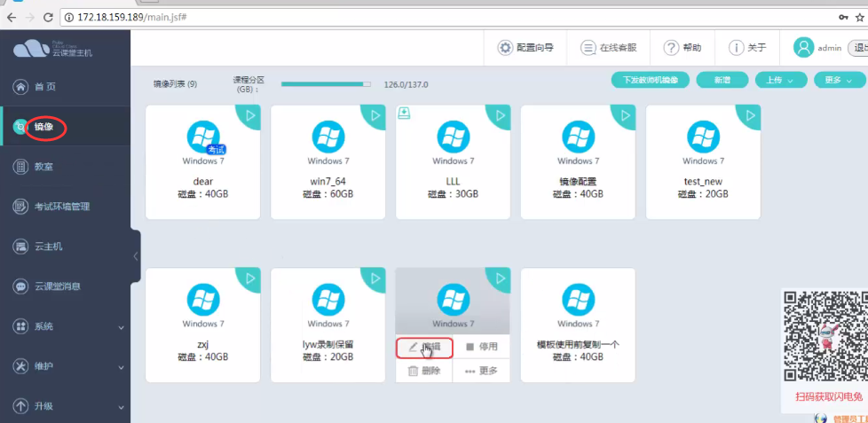Click the 课程分区 storage progress bar
Screen dimensions: 868x423
click(x=326, y=84)
